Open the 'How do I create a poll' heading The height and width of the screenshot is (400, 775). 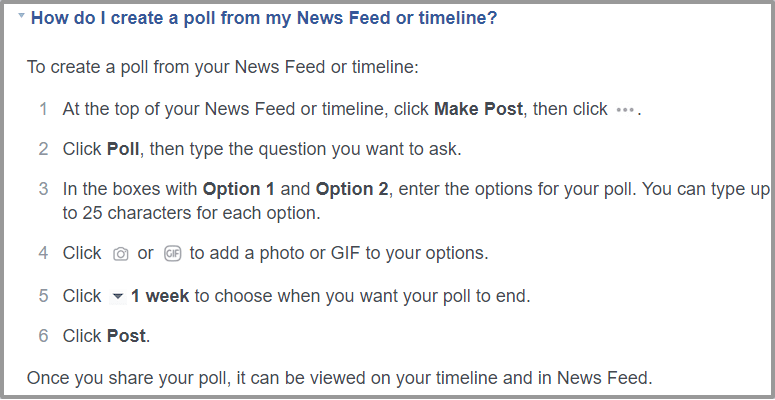(x=264, y=19)
